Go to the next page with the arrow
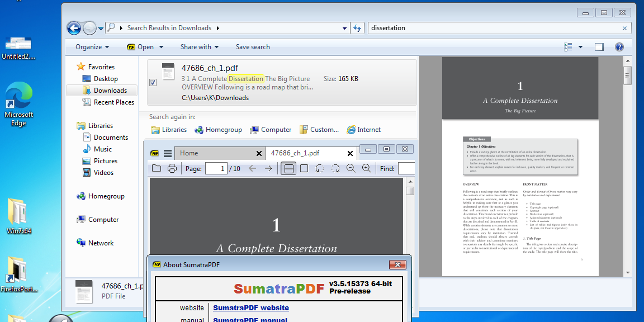The image size is (644, 322). click(x=268, y=168)
